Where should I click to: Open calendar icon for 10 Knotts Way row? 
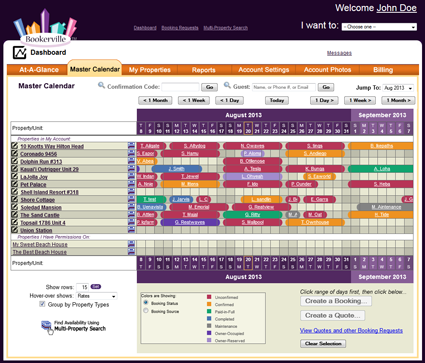pyautogui.click(x=131, y=146)
